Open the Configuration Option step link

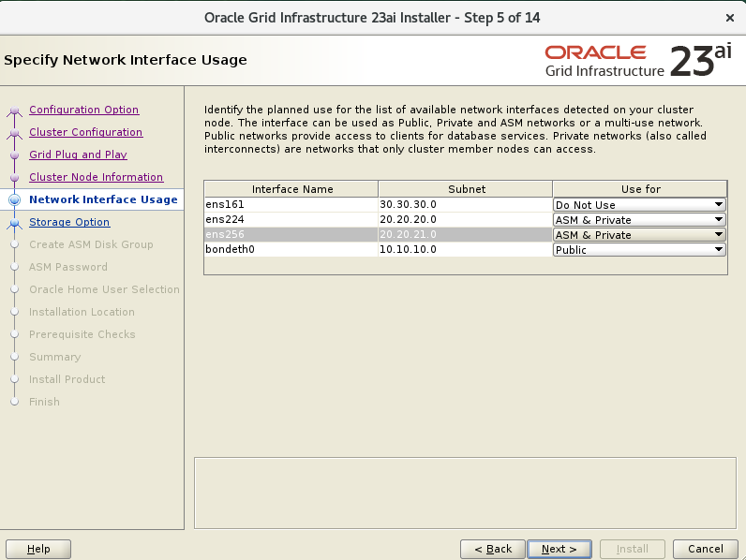83,110
